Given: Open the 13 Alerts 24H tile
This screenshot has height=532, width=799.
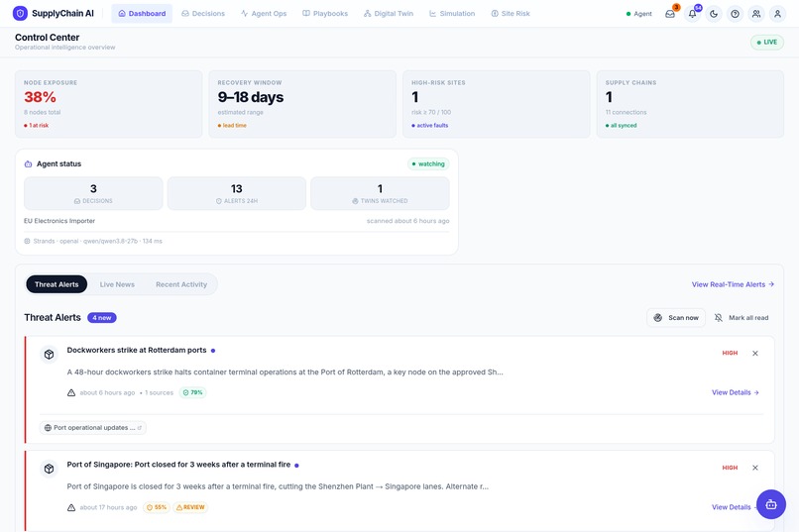Looking at the screenshot, I should tap(237, 193).
